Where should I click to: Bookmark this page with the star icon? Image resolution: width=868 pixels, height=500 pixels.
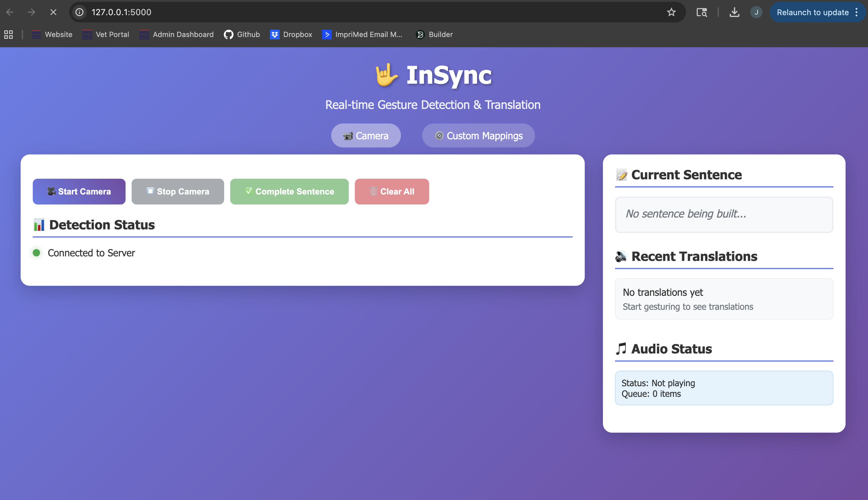671,12
